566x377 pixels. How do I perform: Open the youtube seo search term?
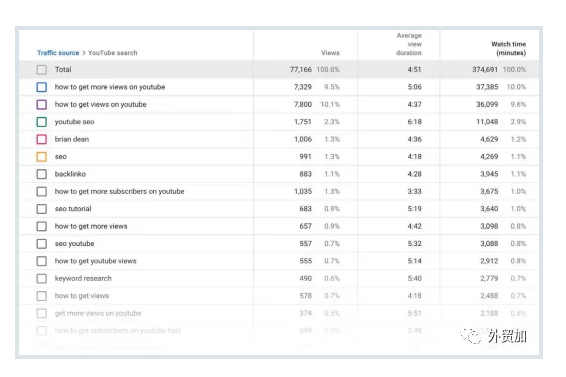[x=74, y=122]
